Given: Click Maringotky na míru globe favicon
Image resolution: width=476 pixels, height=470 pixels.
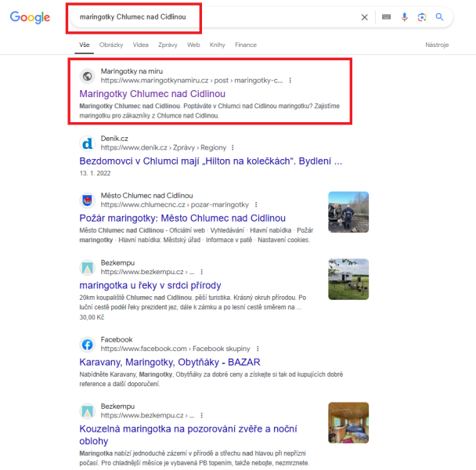Looking at the screenshot, I should pos(88,76).
